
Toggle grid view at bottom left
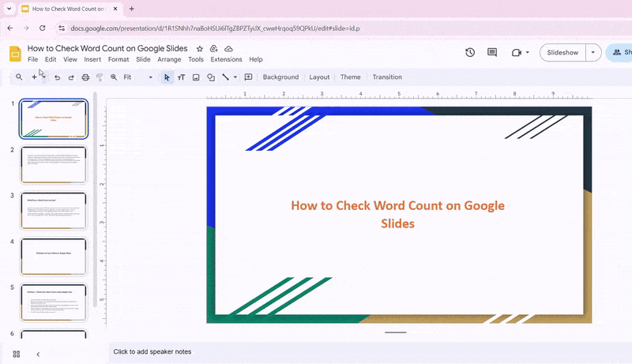point(16,355)
